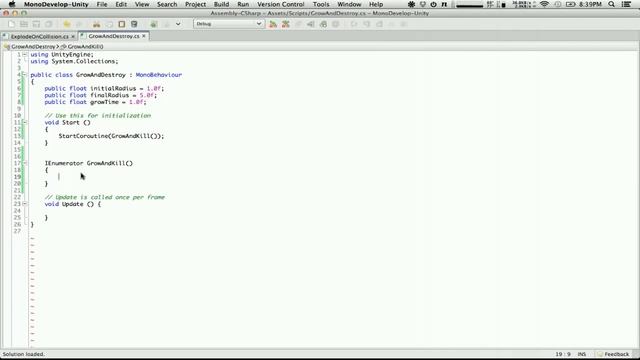
Task: Click the New File toolbar icon
Action: pyautogui.click(x=11, y=24)
